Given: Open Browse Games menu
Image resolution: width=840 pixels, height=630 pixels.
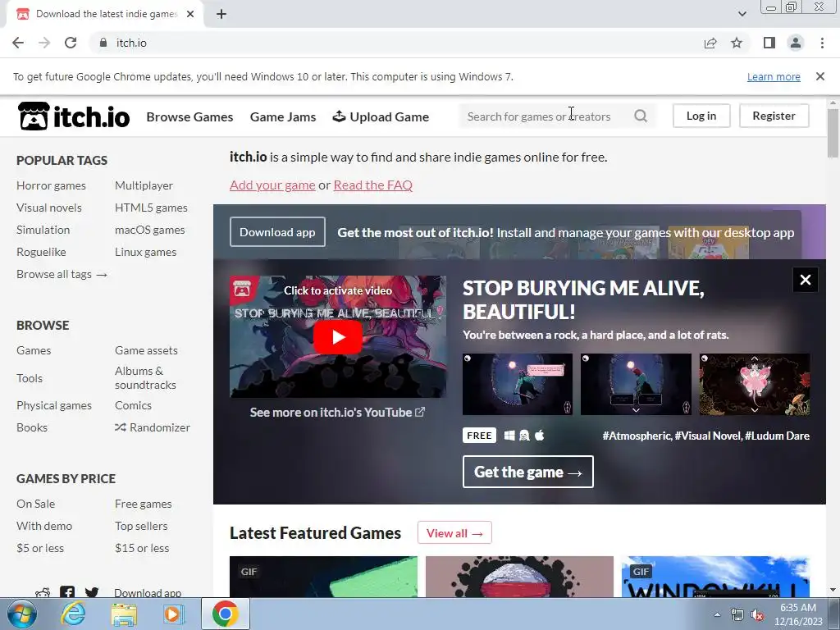Looking at the screenshot, I should point(189,116).
